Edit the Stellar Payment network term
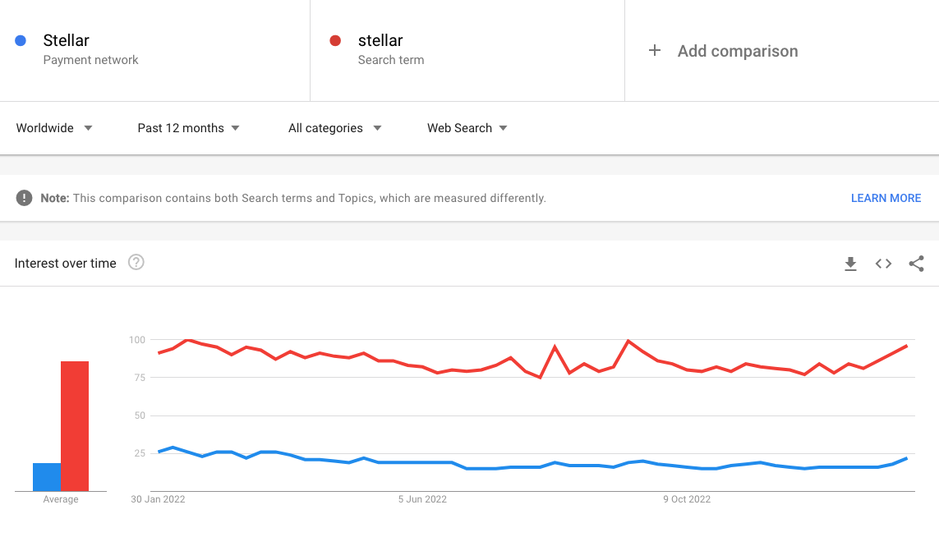This screenshot has height=560, width=939. coord(154,50)
